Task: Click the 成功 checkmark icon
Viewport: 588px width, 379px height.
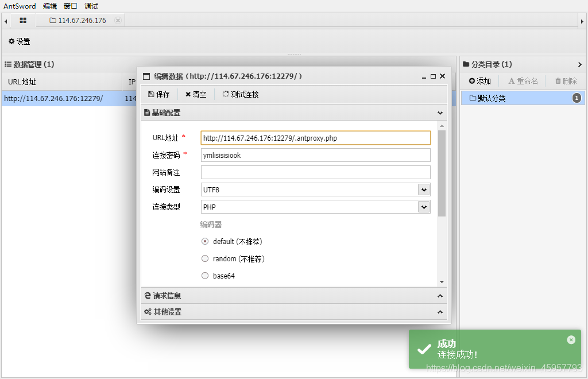Action: point(424,349)
